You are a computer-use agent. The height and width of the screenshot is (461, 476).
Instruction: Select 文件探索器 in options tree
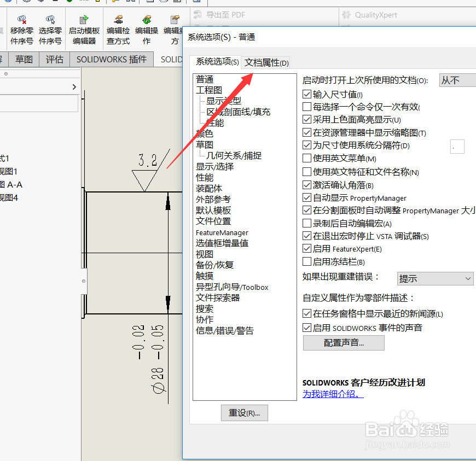coord(218,297)
